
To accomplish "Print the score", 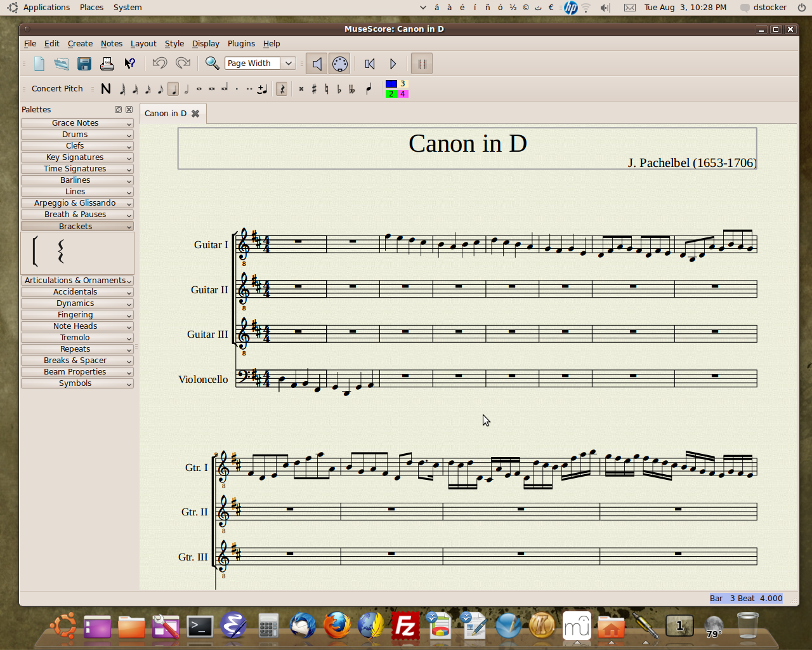I will coord(107,63).
